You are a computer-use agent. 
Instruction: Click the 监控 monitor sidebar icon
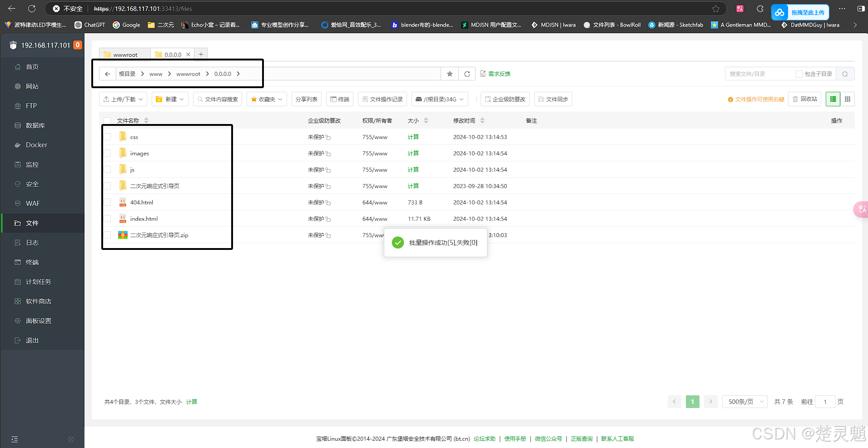tap(18, 164)
